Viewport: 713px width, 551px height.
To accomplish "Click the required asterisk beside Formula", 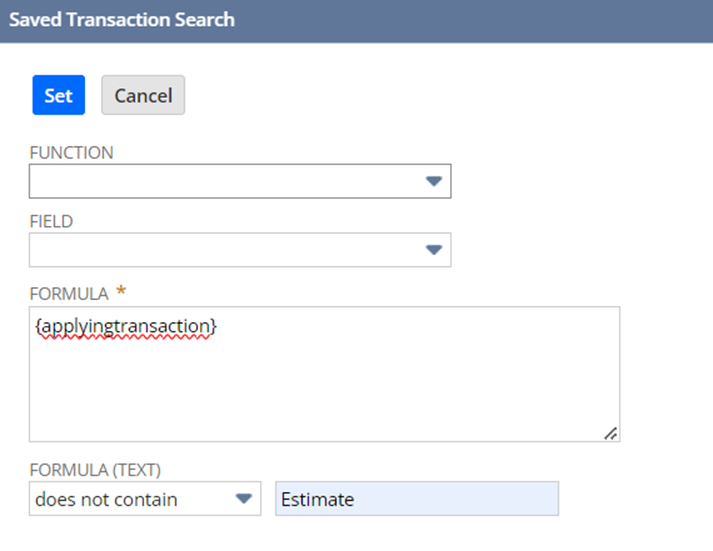I will [x=122, y=291].
